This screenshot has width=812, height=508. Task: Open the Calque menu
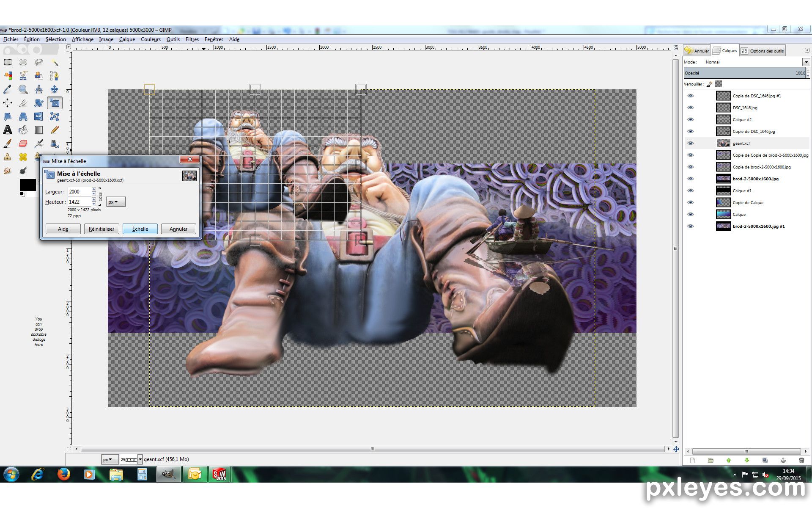pos(127,39)
